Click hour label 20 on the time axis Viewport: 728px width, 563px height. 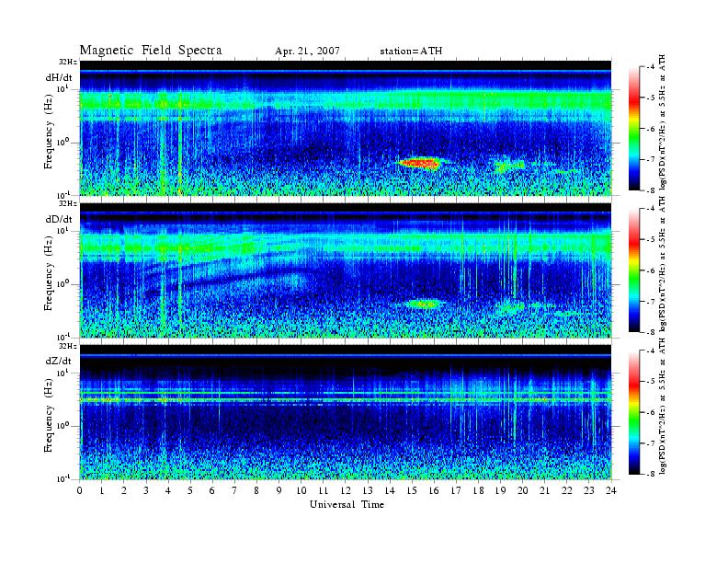[x=523, y=490]
